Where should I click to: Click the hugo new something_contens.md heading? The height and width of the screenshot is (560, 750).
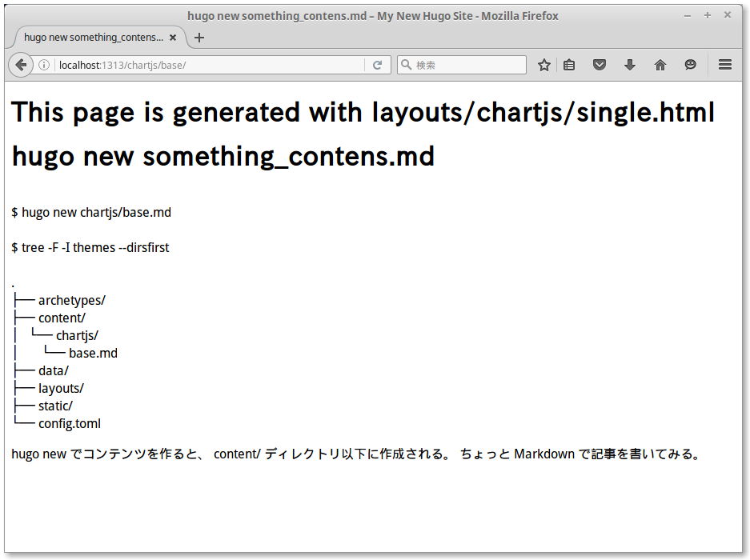(x=223, y=156)
